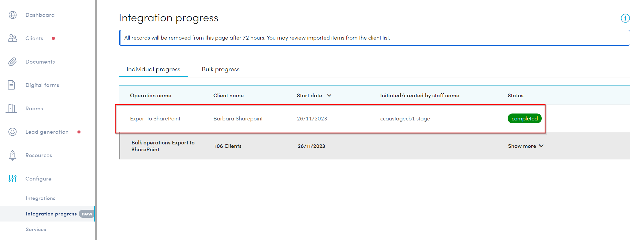644x240 pixels.
Task: Click the Client name column header
Action: coord(228,96)
